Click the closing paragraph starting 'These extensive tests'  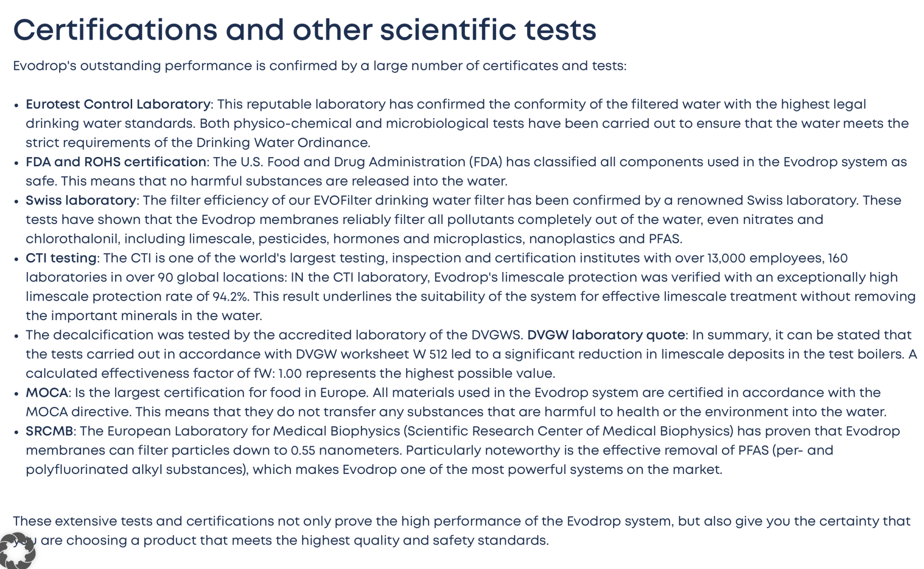click(462, 531)
